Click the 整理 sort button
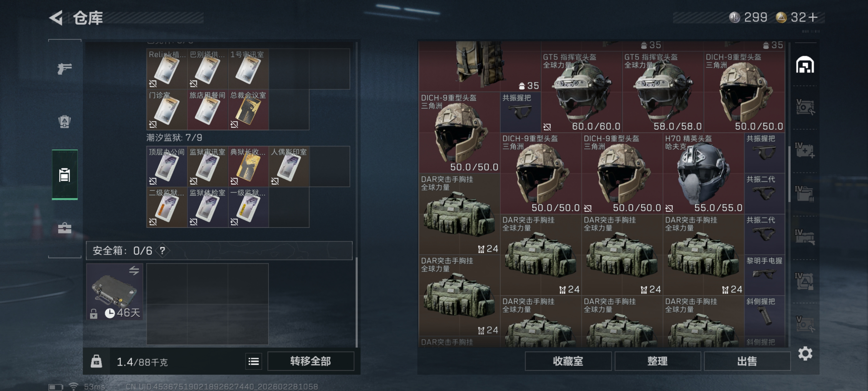Screen dimensions: 868x391 point(657,361)
